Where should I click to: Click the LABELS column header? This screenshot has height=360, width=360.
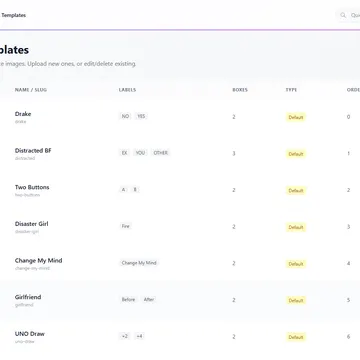coord(127,90)
